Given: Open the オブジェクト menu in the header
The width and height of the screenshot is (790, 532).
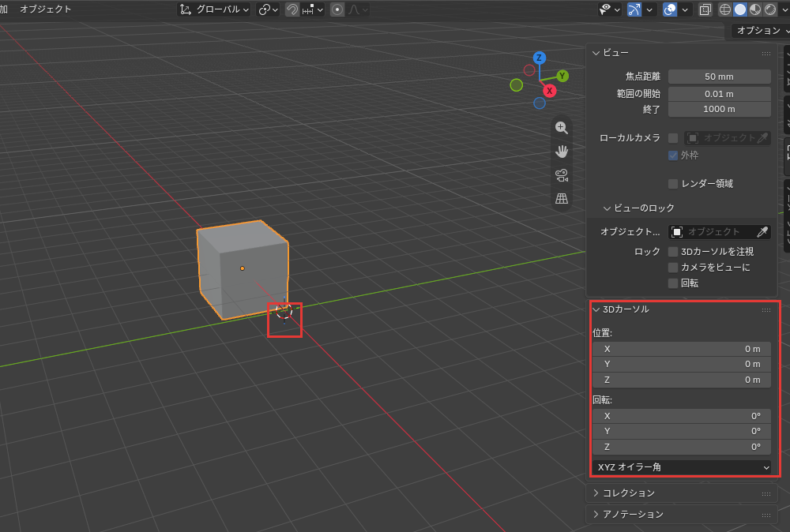Looking at the screenshot, I should (x=45, y=9).
